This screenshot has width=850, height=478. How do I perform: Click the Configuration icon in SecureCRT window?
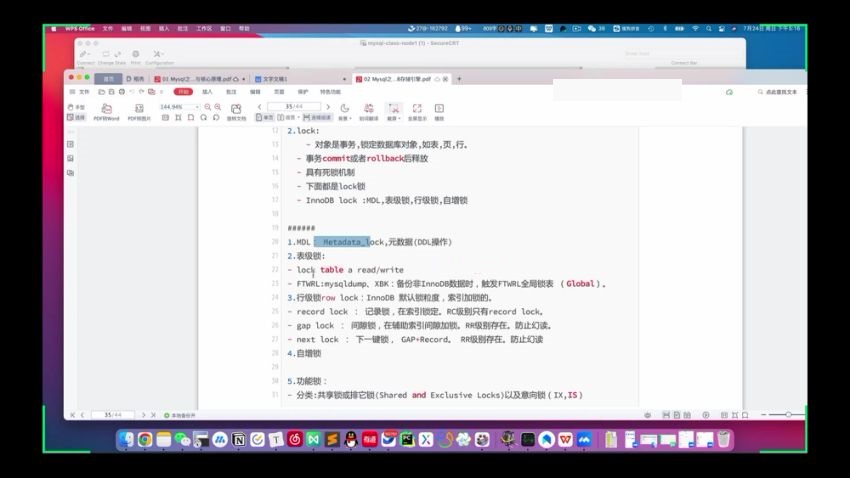point(158,57)
